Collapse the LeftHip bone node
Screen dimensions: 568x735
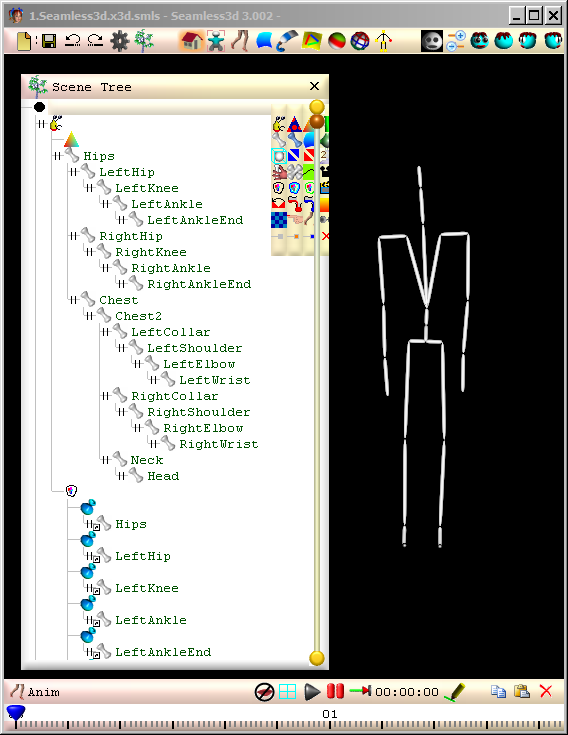tap(74, 172)
